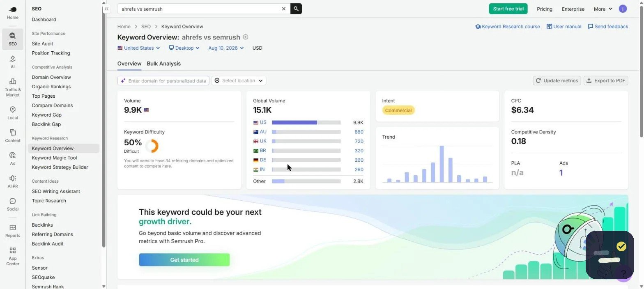Open Position Tracking in sidebar
Image resolution: width=644 pixels, height=289 pixels.
51,53
